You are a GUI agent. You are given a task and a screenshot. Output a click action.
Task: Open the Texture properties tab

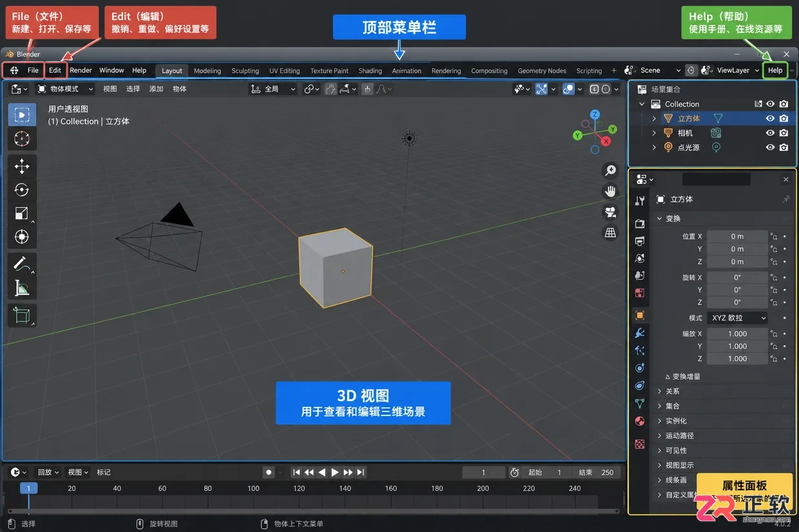[x=640, y=444]
